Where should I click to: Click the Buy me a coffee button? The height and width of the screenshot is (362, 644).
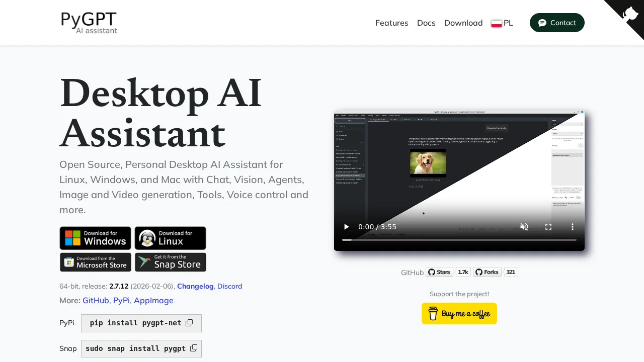(459, 314)
